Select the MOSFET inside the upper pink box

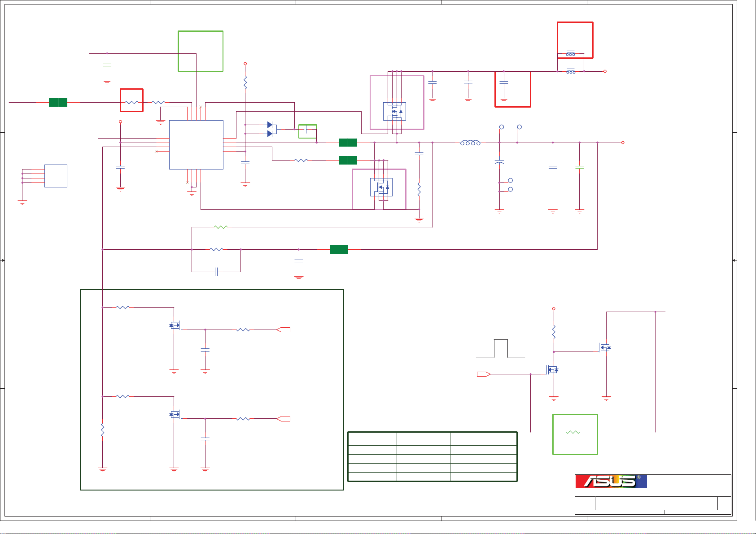click(394, 111)
